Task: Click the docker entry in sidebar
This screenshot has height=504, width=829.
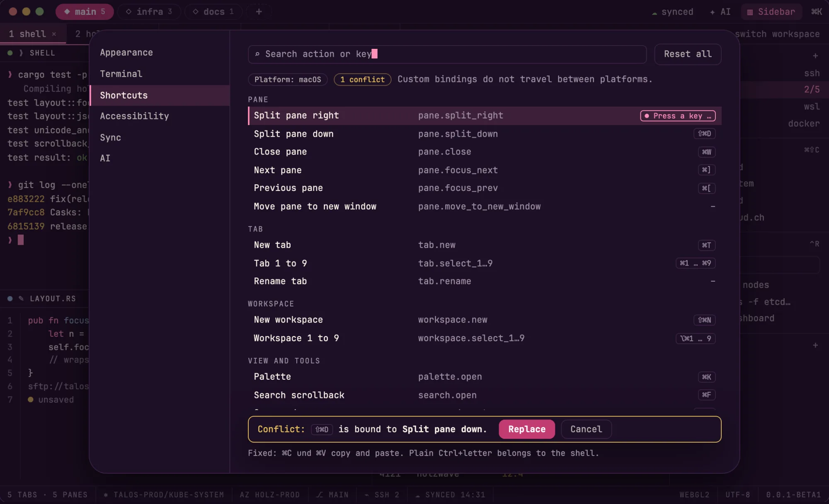Action: pyautogui.click(x=804, y=124)
